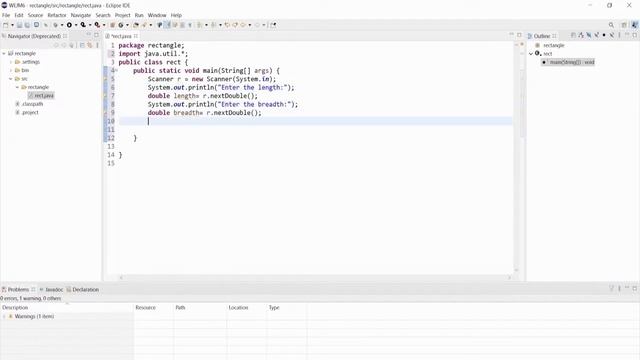Click the editor horizontal scrollbar
The height and width of the screenshot is (360, 640).
click(x=314, y=278)
